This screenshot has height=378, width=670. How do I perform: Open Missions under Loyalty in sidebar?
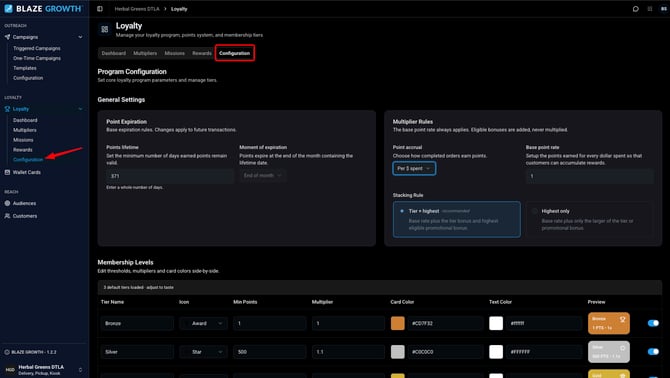tap(23, 140)
